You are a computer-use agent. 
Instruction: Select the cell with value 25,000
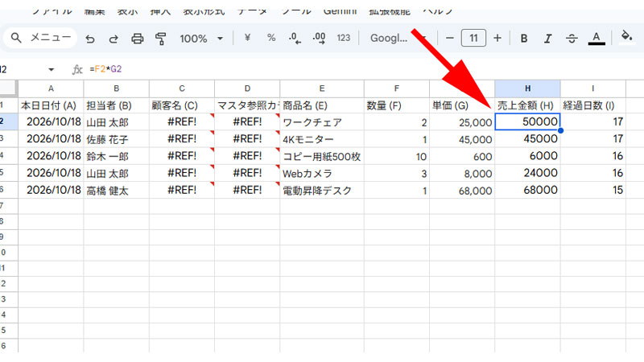coord(462,122)
